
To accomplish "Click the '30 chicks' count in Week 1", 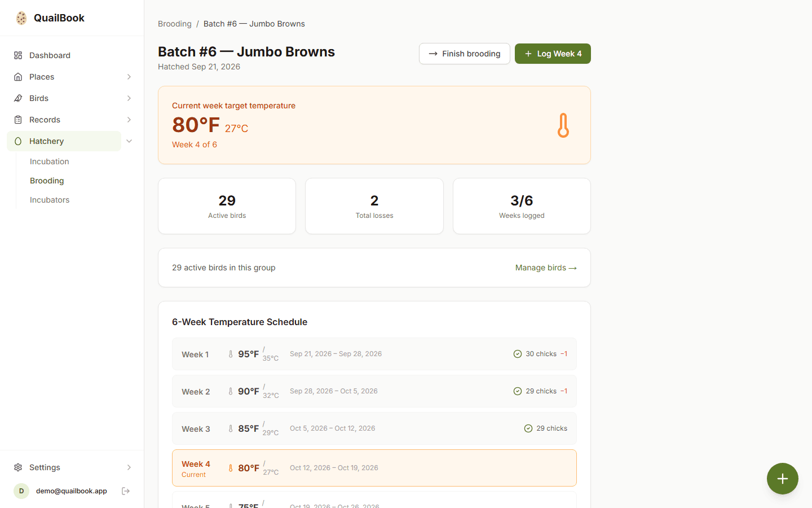I will [x=541, y=354].
